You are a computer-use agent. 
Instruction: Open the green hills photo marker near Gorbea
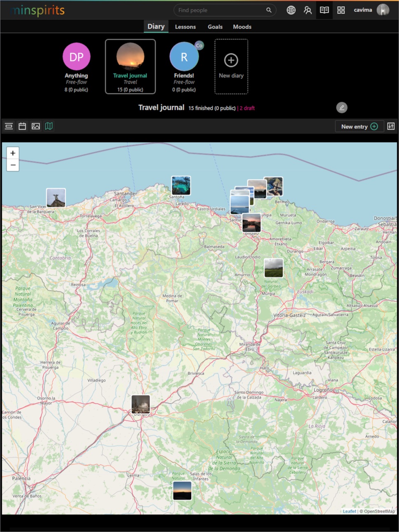pyautogui.click(x=273, y=268)
